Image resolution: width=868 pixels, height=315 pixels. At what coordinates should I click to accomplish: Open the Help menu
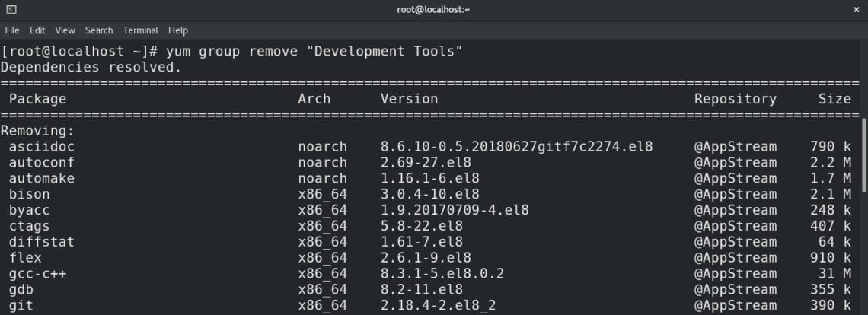click(177, 30)
